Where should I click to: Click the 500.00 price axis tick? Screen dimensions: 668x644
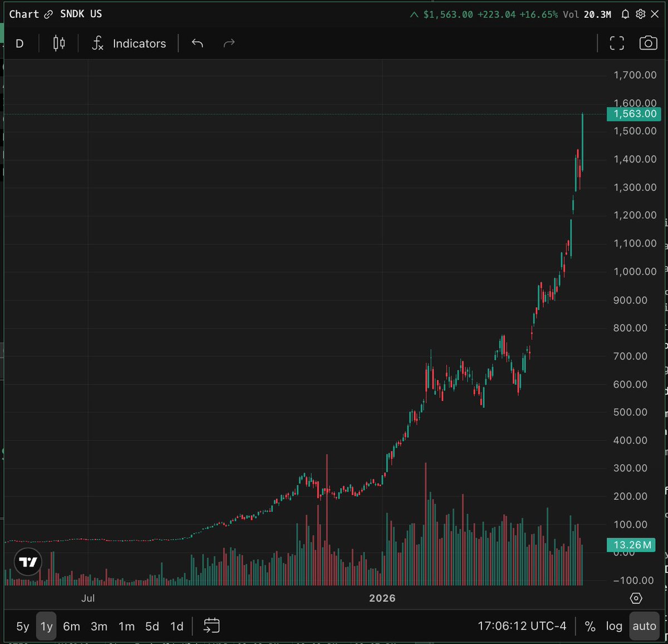pyautogui.click(x=630, y=412)
